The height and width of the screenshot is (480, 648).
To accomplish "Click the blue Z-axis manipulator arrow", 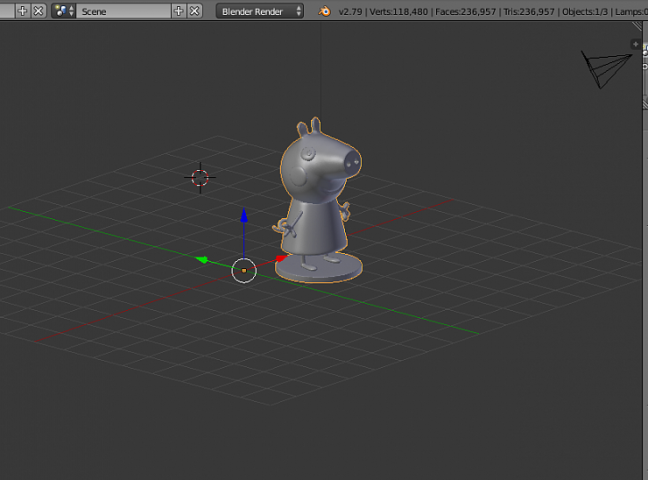I will click(x=244, y=215).
